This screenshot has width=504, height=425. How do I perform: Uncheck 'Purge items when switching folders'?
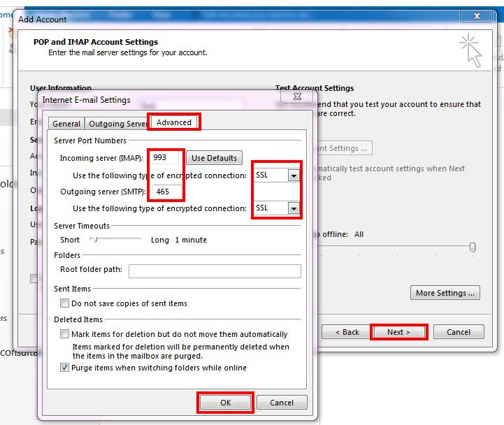point(65,368)
